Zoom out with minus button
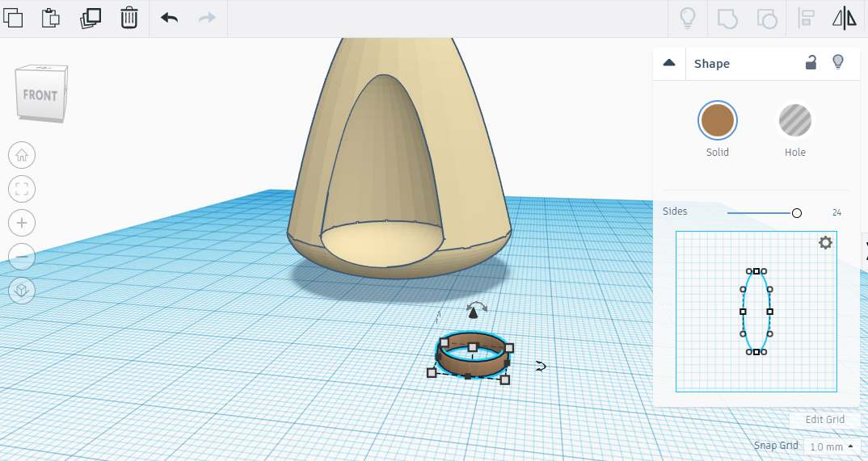The width and height of the screenshot is (868, 461). pyautogui.click(x=22, y=257)
